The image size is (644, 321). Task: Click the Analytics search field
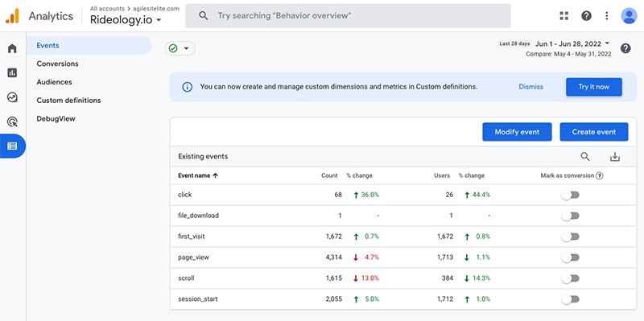coord(349,15)
